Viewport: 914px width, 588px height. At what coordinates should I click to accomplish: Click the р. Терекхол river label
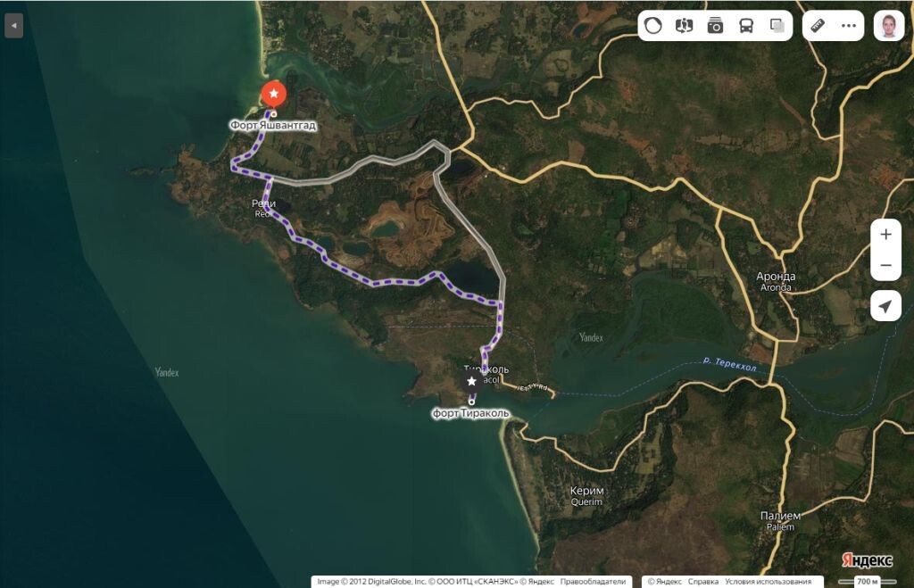point(730,364)
